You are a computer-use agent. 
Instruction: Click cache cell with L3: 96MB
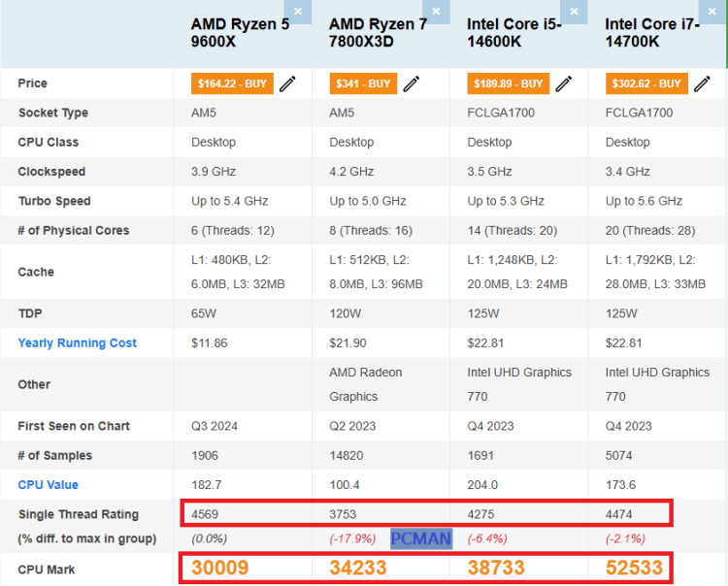376,272
